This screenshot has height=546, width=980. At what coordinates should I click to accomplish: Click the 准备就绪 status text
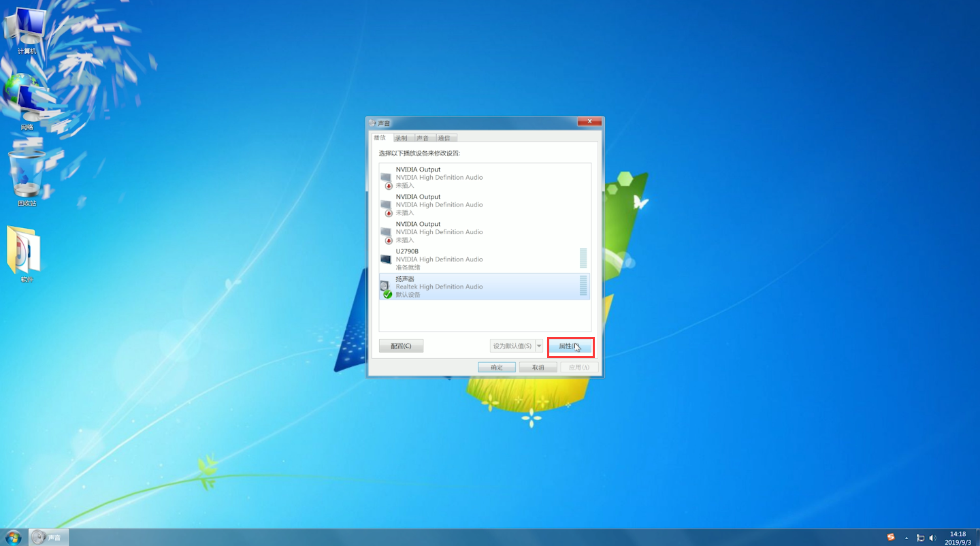tap(408, 268)
